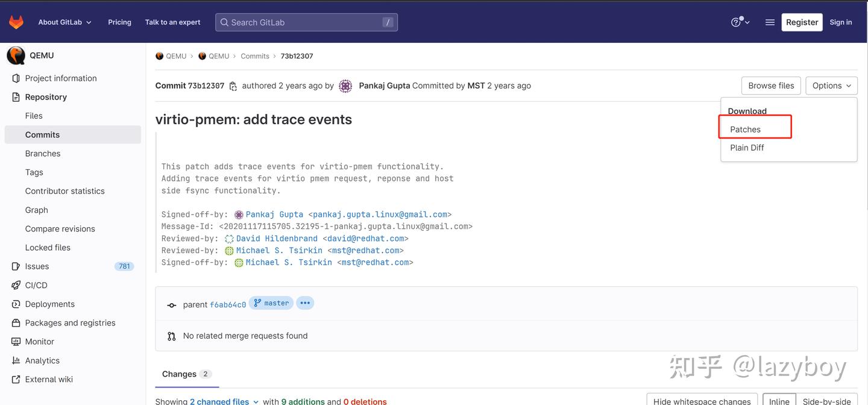
Task: Click the Issues sidebar icon
Action: [16, 266]
